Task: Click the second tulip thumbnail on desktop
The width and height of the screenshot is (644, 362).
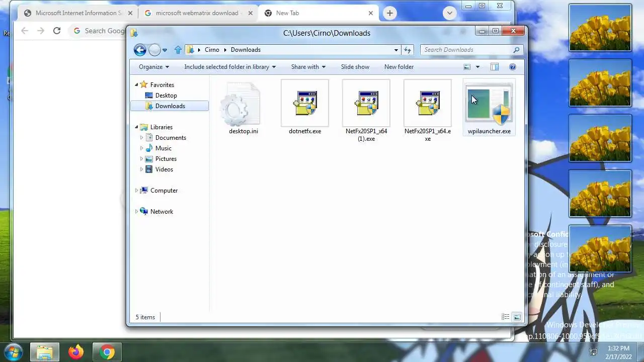Action: [600, 83]
